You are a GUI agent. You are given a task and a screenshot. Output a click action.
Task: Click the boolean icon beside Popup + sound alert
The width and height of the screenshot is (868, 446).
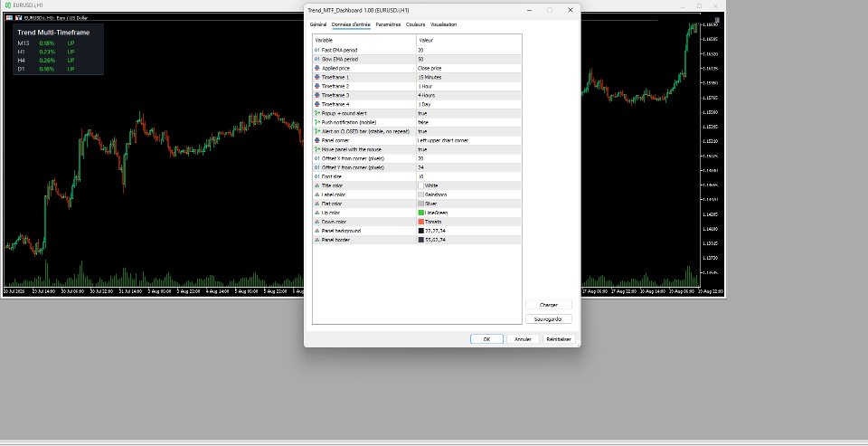317,113
